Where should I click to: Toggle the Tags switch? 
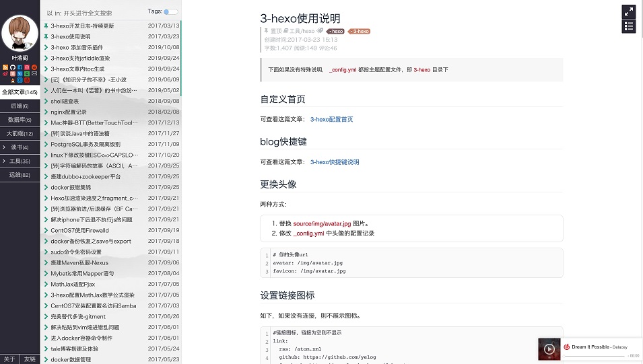click(171, 12)
